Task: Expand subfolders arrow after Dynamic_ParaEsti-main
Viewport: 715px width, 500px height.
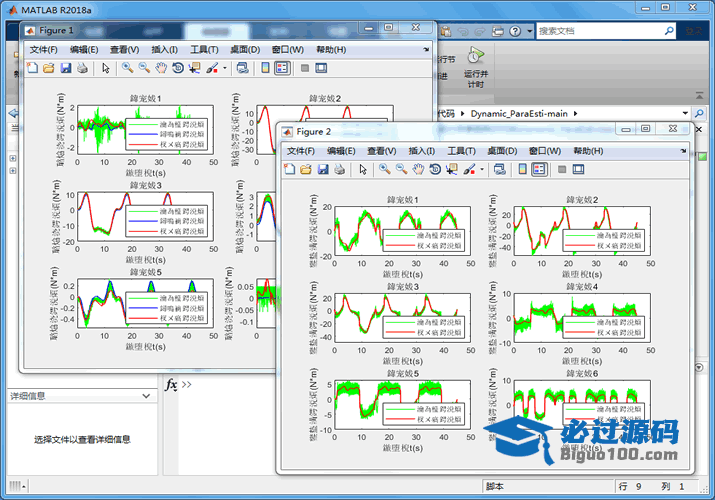Action: 575,113
